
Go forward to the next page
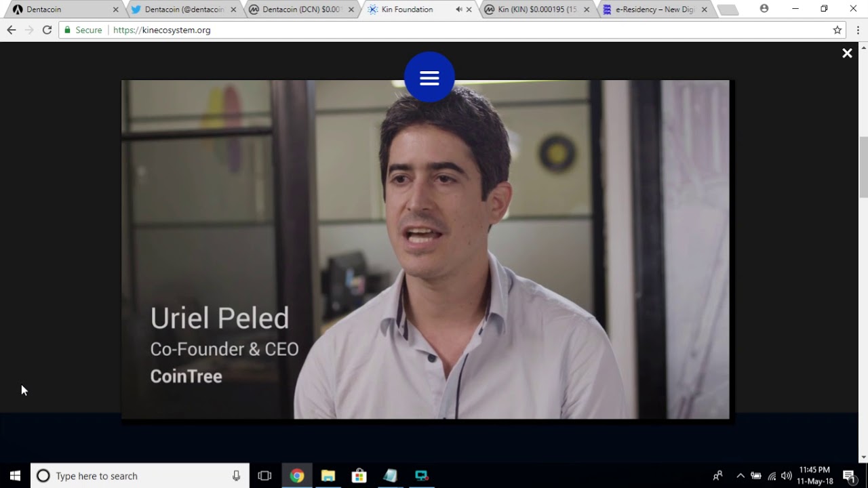tap(28, 30)
